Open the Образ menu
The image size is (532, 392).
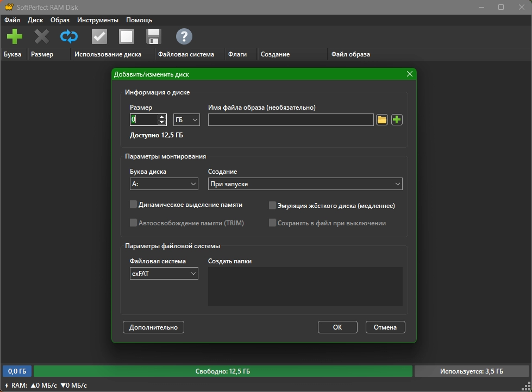point(60,20)
